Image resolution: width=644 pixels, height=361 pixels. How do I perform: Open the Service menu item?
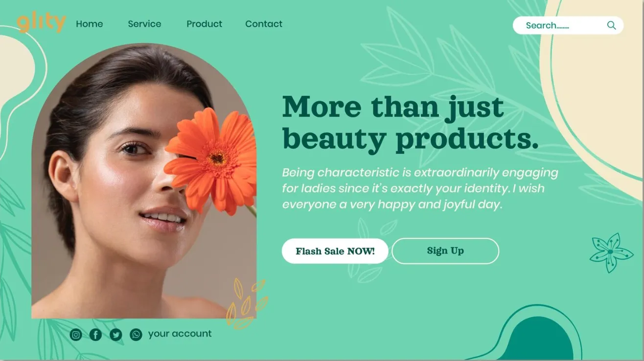(x=144, y=24)
